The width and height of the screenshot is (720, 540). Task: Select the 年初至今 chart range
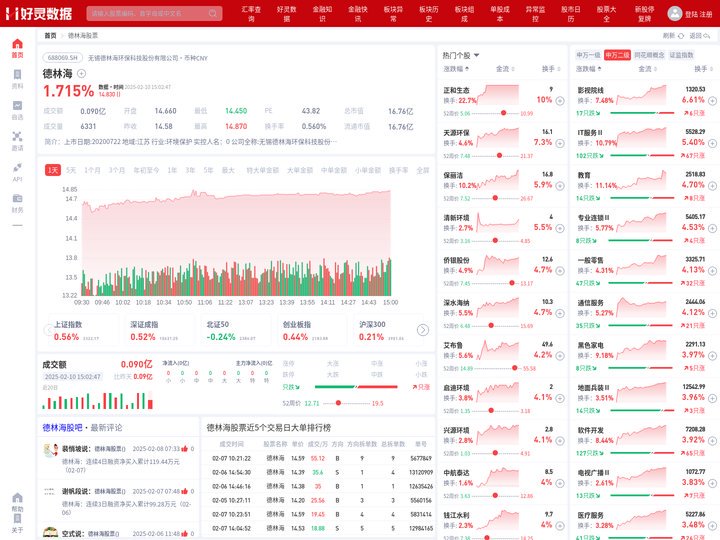(x=146, y=170)
